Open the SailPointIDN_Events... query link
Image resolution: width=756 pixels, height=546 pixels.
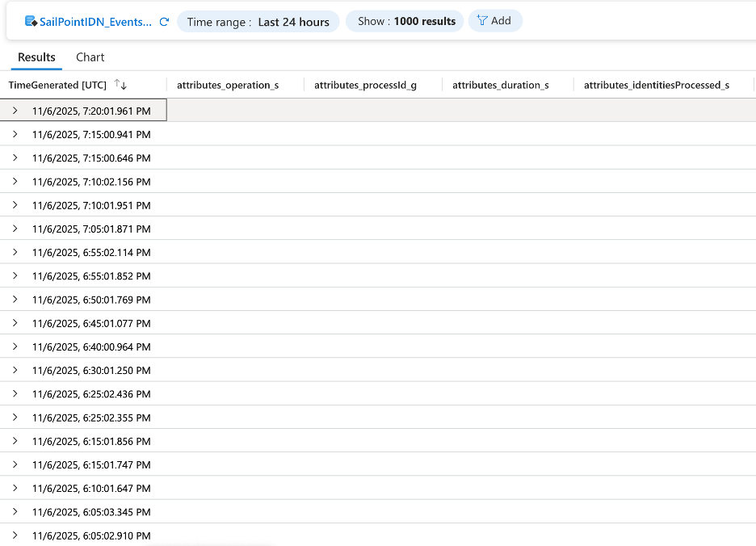tap(95, 22)
